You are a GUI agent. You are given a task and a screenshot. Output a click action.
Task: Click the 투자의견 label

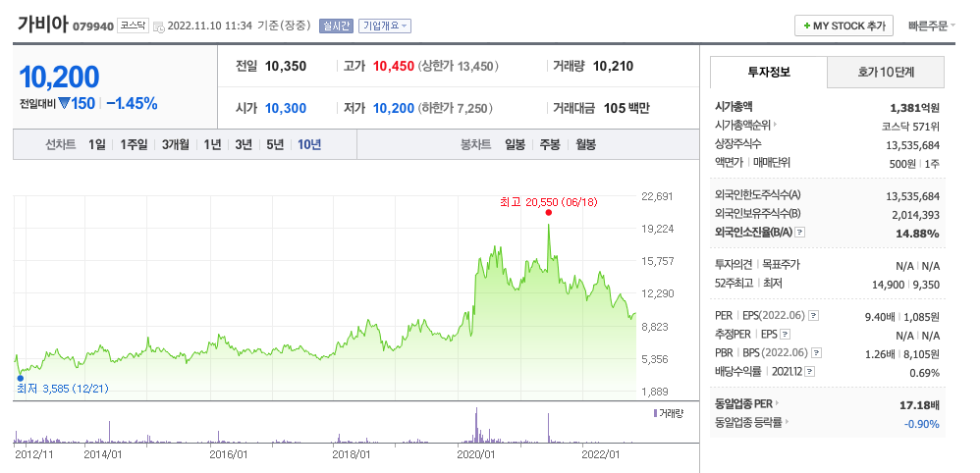click(734, 265)
